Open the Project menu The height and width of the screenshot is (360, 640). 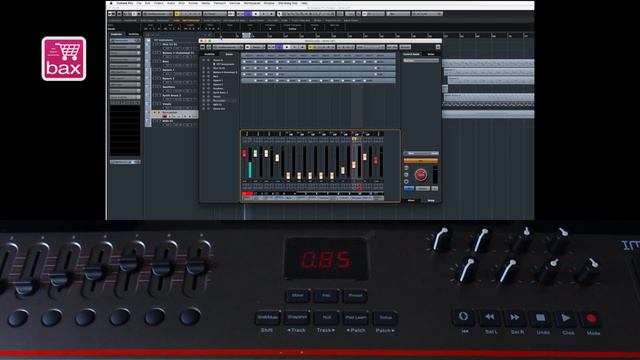158,3
